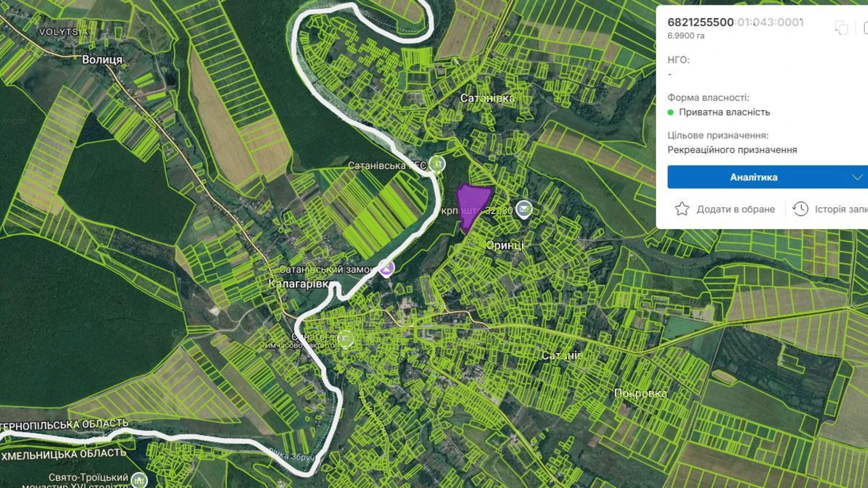
Task: Click the Оринці place label
Action: pyautogui.click(x=505, y=245)
